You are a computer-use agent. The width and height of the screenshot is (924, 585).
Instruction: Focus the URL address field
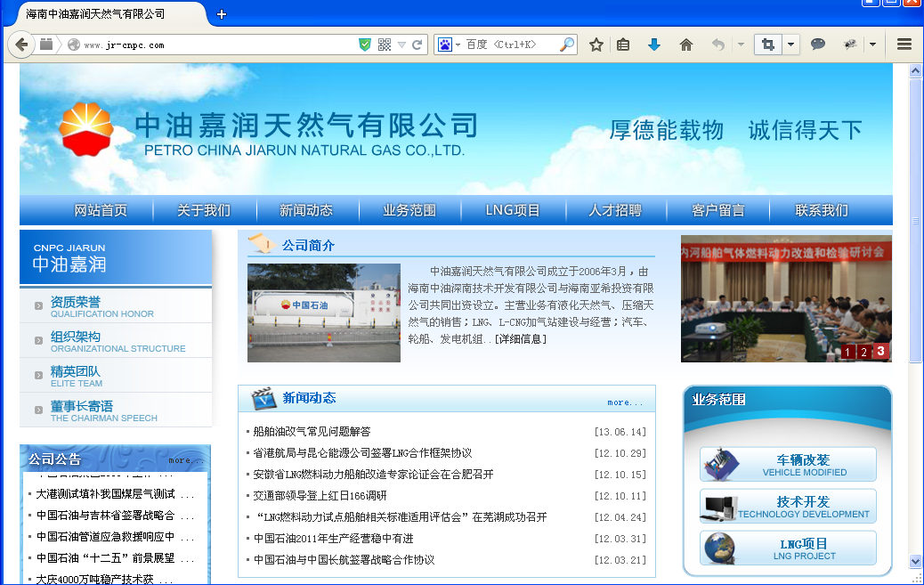point(218,45)
